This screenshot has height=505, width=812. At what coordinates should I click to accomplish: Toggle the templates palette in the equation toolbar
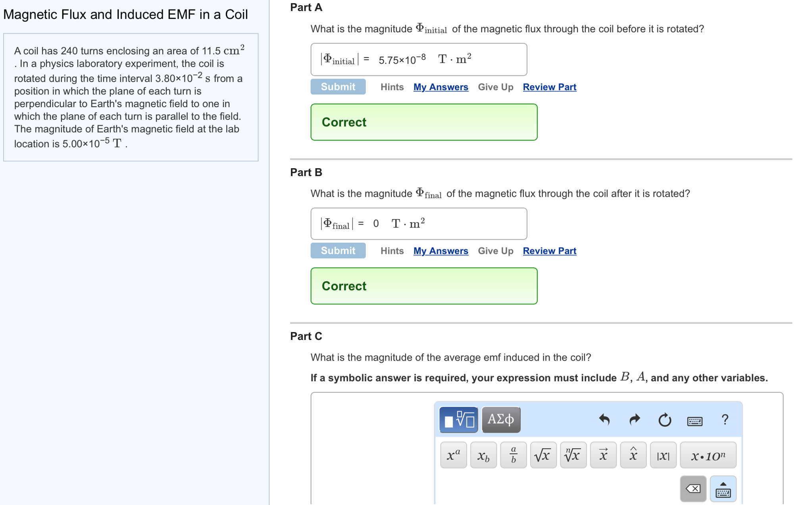[458, 419]
